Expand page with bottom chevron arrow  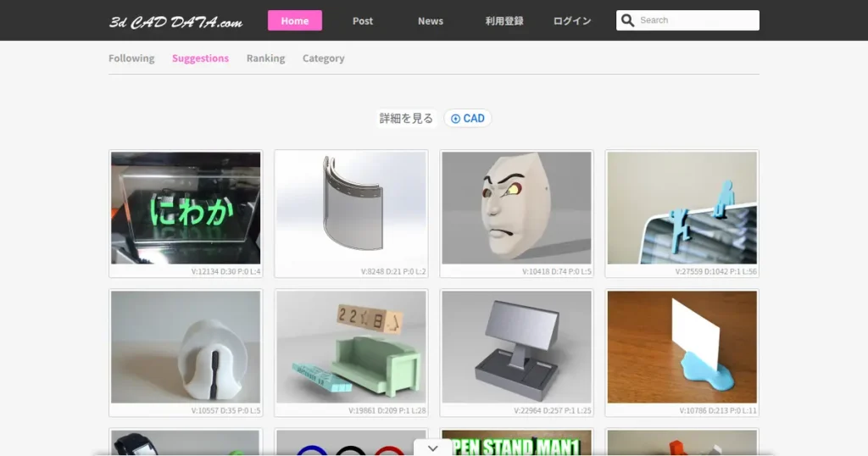tap(433, 447)
